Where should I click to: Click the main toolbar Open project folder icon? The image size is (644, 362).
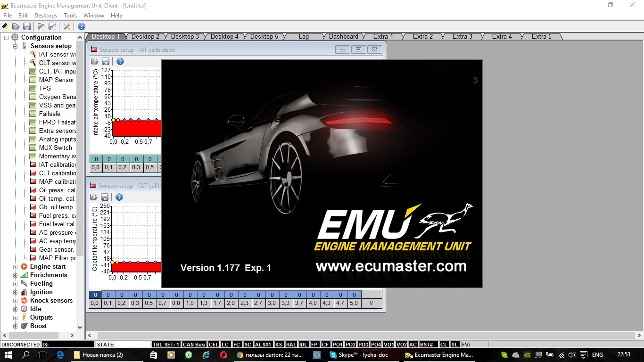16,26
